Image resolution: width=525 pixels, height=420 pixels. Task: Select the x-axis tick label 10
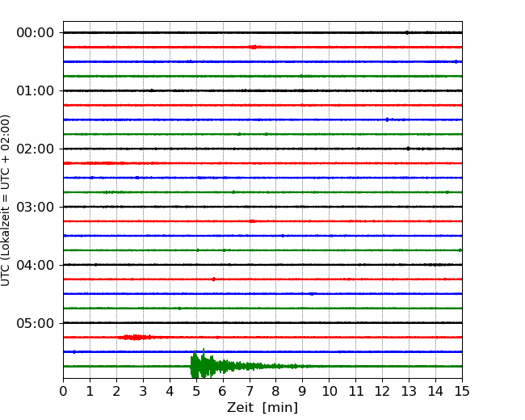click(329, 391)
